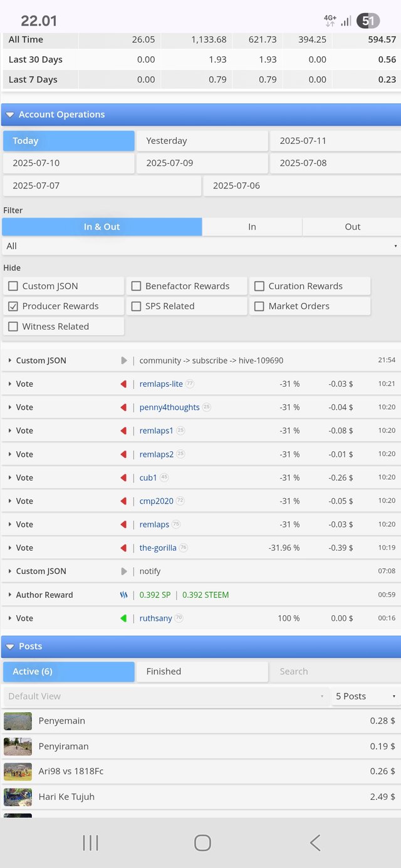Click green incoming vote arrow for ruthsany
The width and height of the screenshot is (401, 868).
point(123,618)
